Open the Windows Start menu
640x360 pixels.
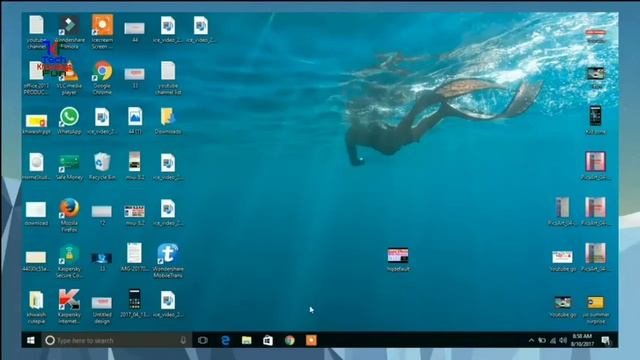(31, 340)
